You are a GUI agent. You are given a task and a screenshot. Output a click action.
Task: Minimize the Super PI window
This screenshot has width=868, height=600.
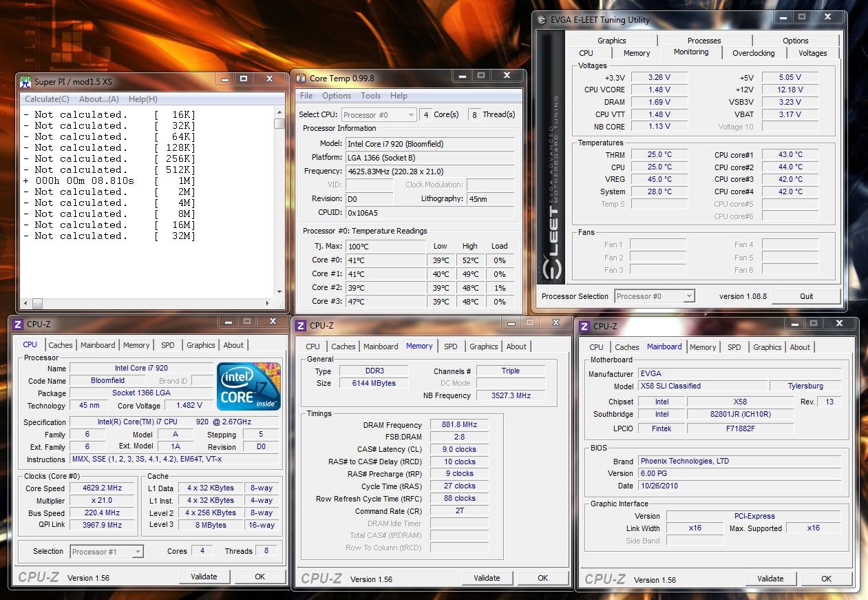coord(224,80)
